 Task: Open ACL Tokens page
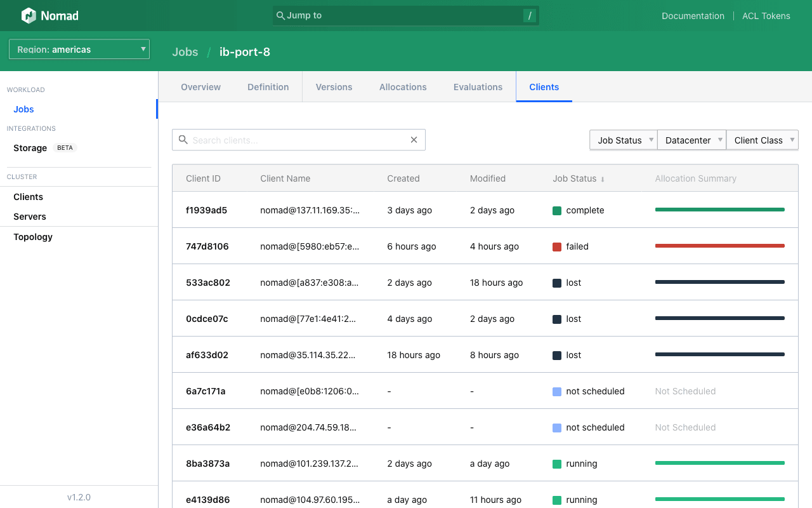coord(766,15)
